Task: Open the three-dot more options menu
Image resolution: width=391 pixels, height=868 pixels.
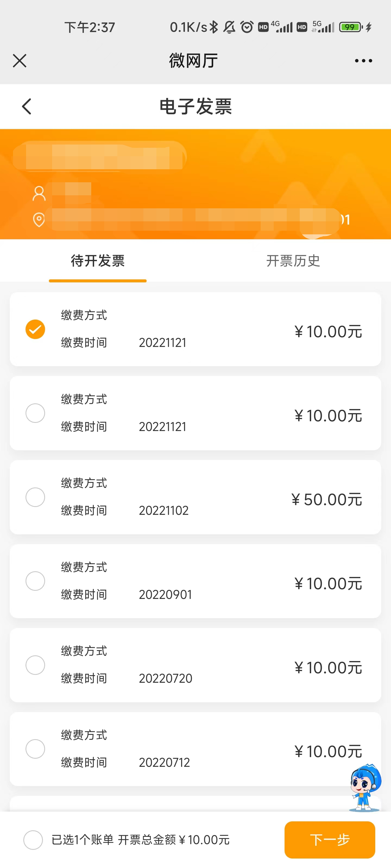Action: coord(363,61)
